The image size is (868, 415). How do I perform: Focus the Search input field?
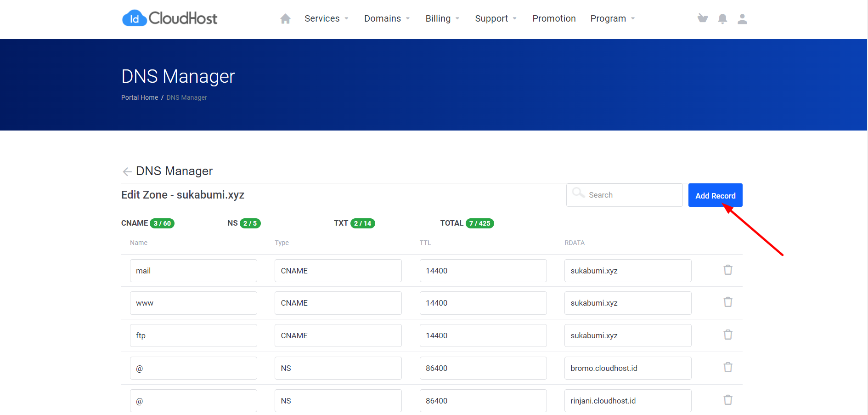coord(625,195)
